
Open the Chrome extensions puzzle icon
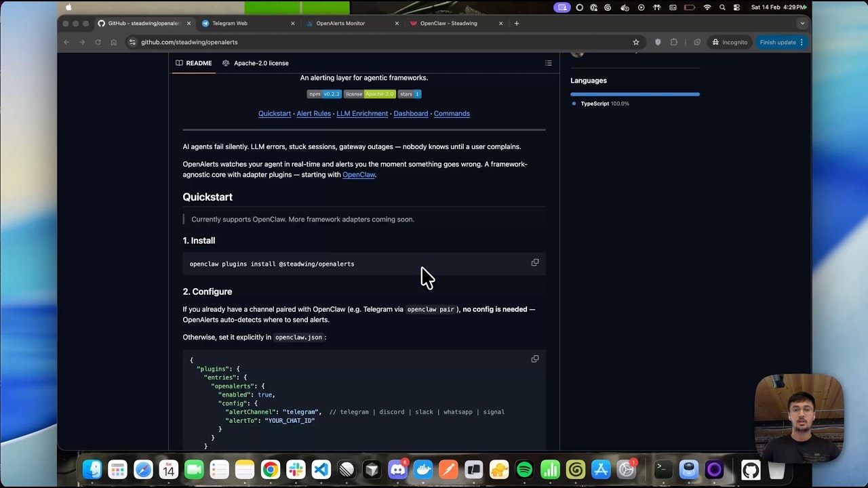673,42
